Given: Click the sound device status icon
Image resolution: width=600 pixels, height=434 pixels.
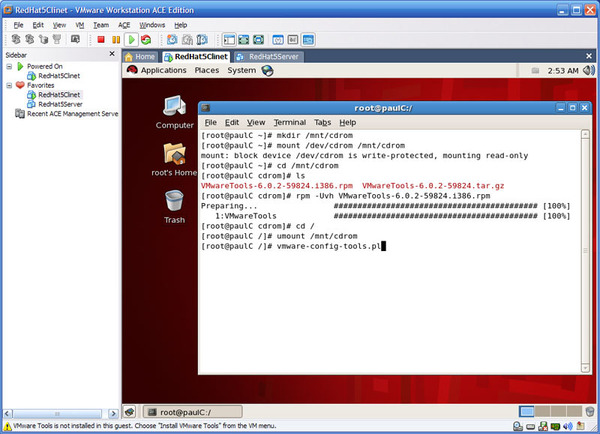Looking at the screenshot, I should click(568, 426).
